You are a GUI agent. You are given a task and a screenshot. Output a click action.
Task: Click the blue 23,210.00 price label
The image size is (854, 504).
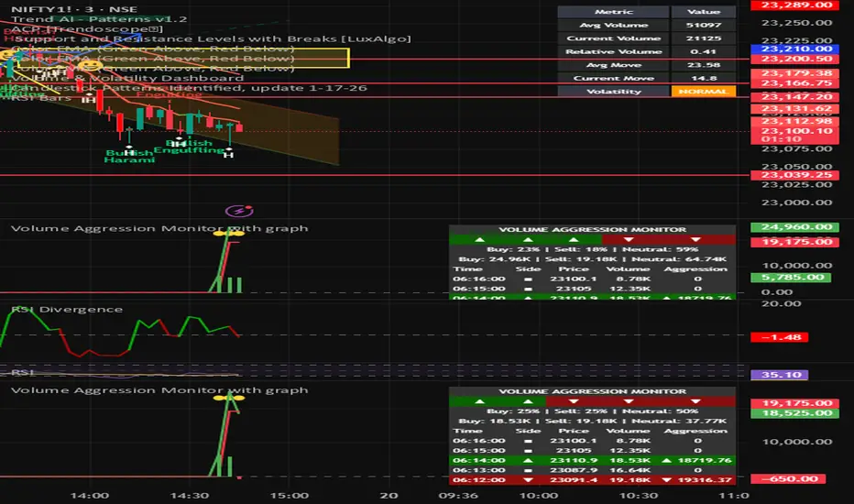point(795,49)
